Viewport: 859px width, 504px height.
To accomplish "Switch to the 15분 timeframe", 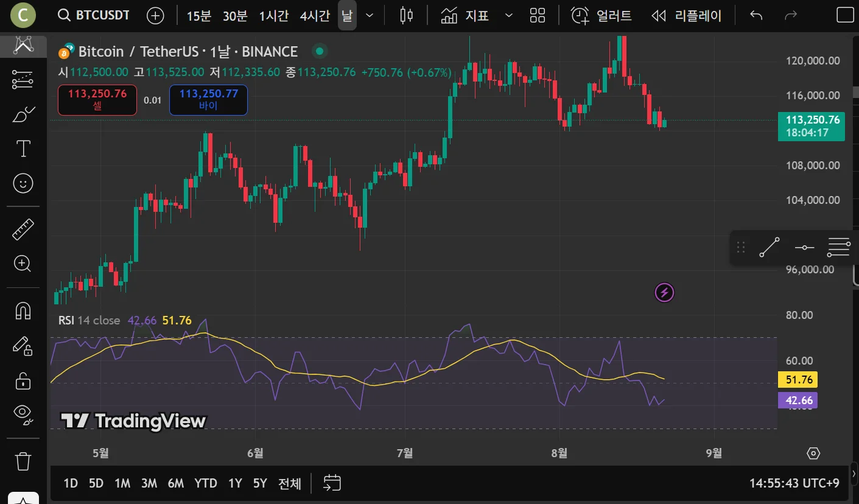I will [198, 16].
